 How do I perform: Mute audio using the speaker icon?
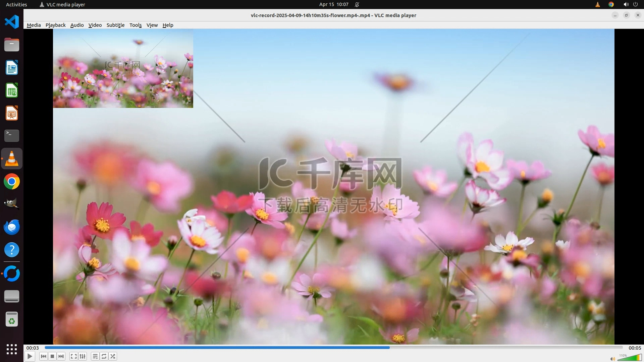(612, 359)
